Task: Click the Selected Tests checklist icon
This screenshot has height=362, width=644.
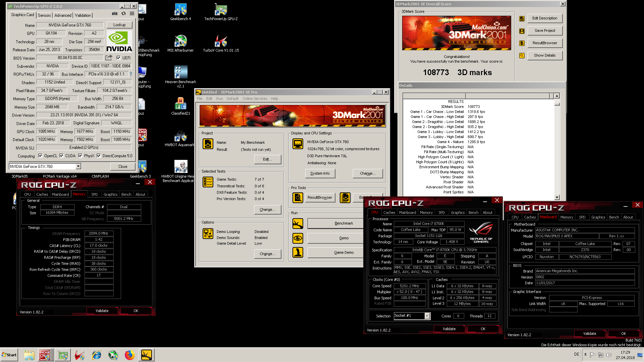Action: tap(208, 182)
